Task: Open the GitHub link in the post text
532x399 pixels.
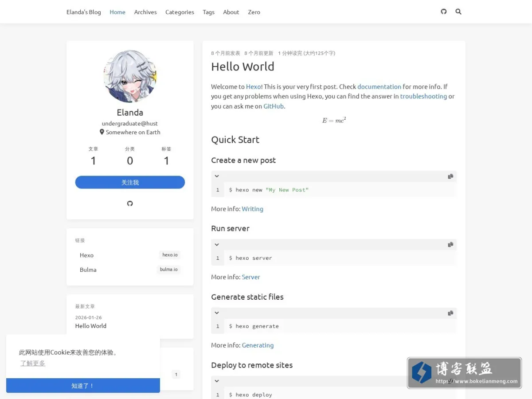Action: click(x=274, y=106)
